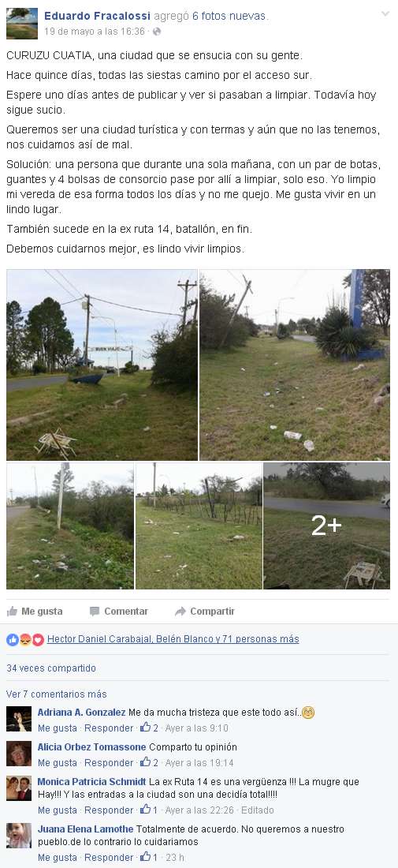Open the 6 fotos nuevas link
Screen dimensions: 398x868
pos(229,16)
